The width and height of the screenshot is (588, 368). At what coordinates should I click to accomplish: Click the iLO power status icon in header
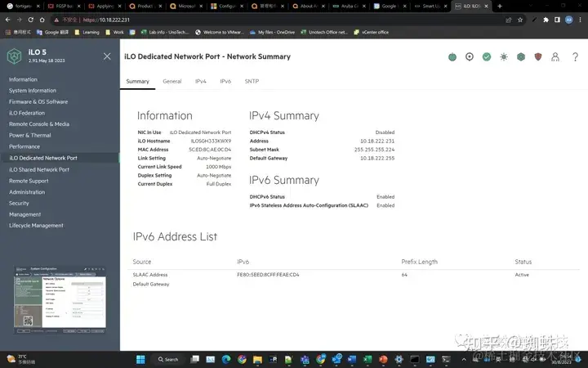coord(452,56)
